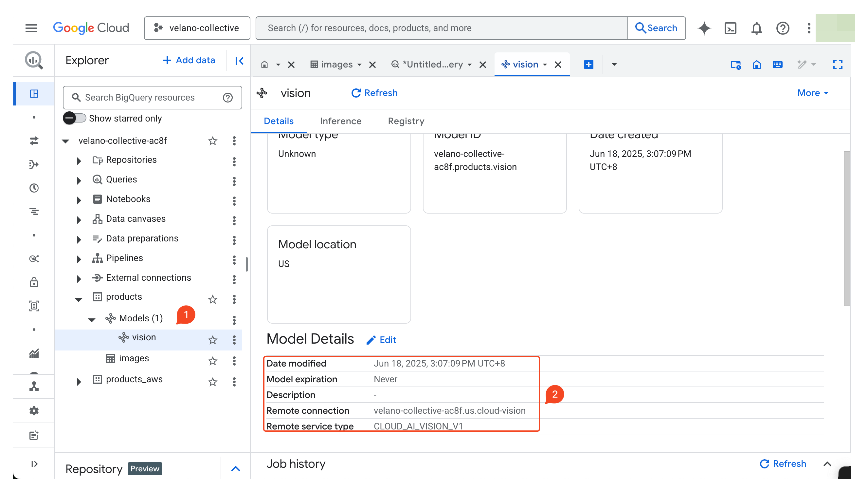Edit the Model Details
The image size is (868, 492).
[x=382, y=340]
